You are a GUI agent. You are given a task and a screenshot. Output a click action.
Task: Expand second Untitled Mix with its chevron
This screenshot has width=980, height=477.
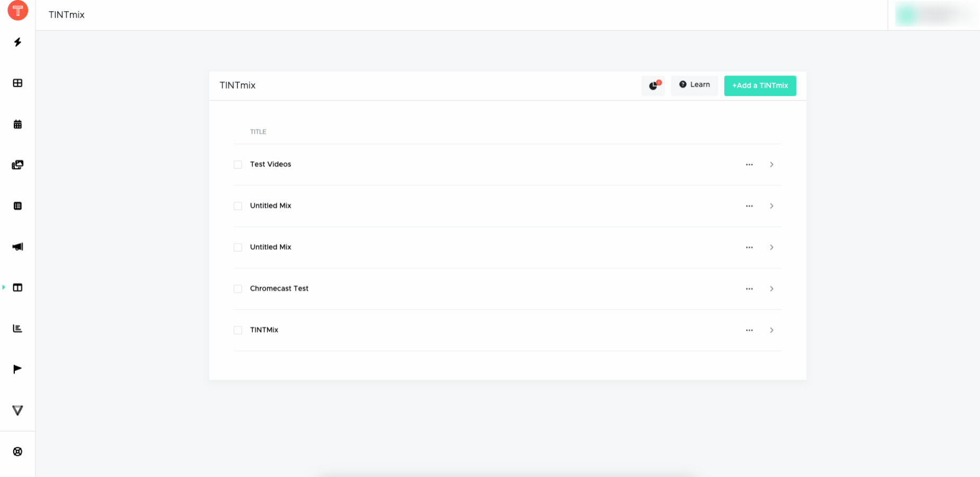771,247
